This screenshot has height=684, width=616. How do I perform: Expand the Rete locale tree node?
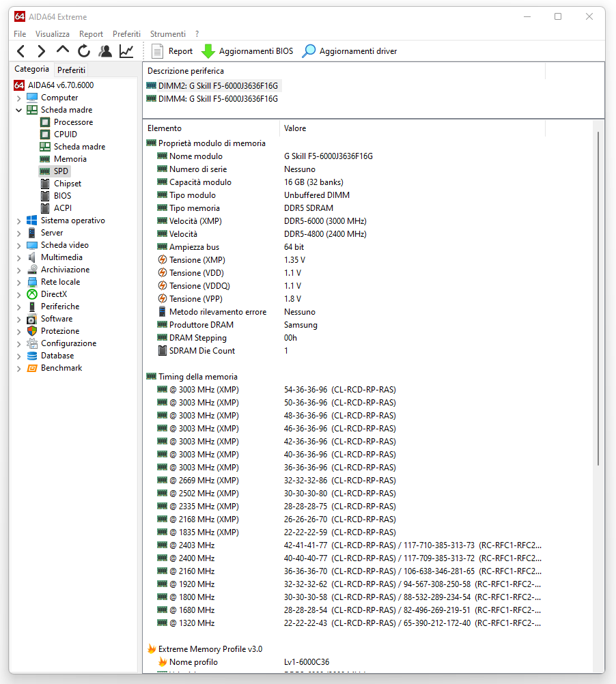pos(18,282)
